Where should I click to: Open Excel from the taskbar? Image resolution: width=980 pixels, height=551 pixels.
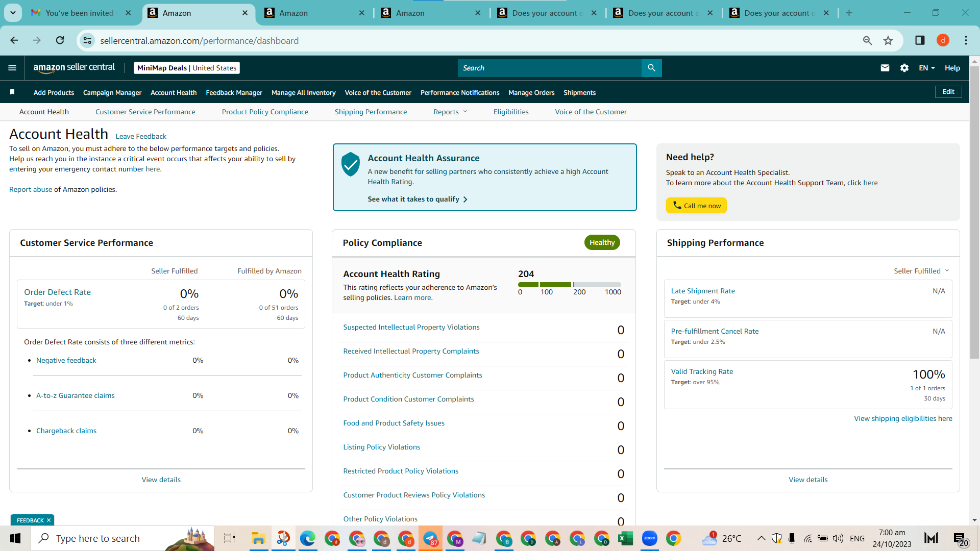pos(625,538)
